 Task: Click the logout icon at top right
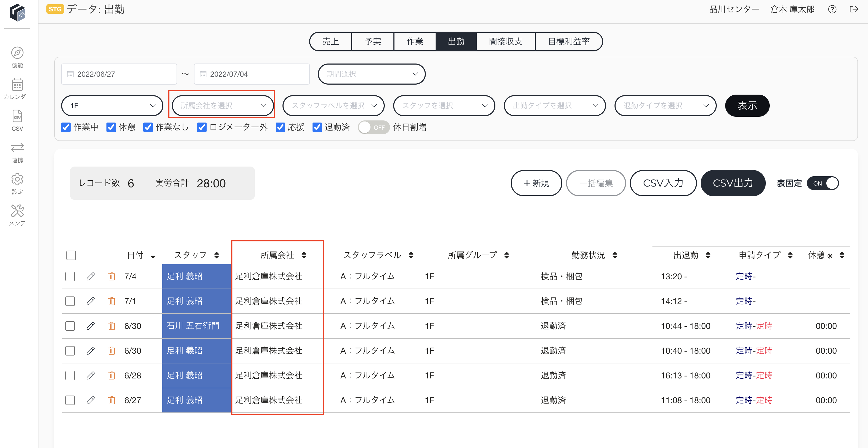pyautogui.click(x=854, y=9)
